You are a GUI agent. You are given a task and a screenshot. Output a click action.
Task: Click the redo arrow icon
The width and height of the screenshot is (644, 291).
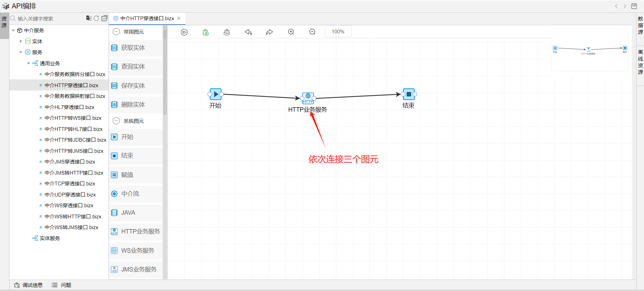pyautogui.click(x=269, y=32)
